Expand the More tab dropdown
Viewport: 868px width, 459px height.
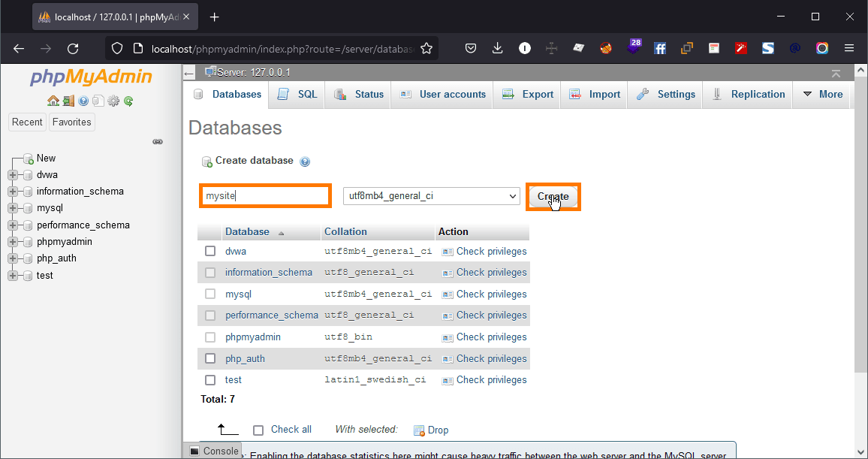click(x=823, y=94)
